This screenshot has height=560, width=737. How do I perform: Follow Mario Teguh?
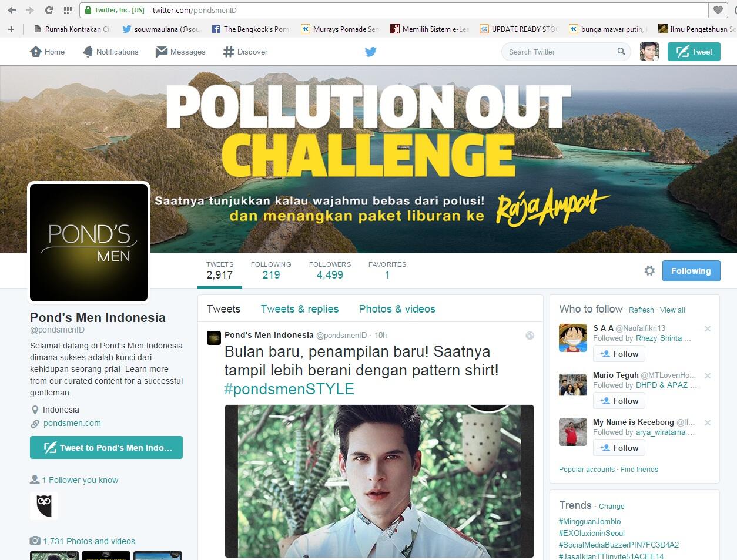coord(619,401)
